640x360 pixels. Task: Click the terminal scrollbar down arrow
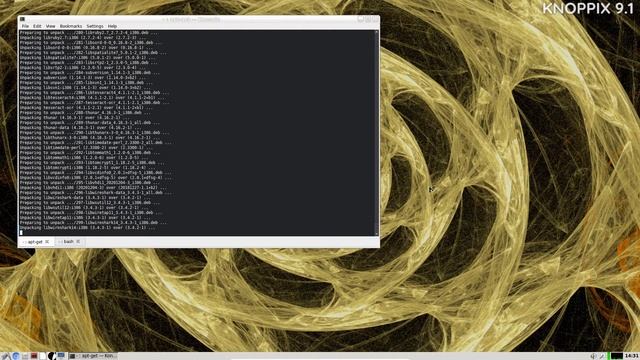377,233
